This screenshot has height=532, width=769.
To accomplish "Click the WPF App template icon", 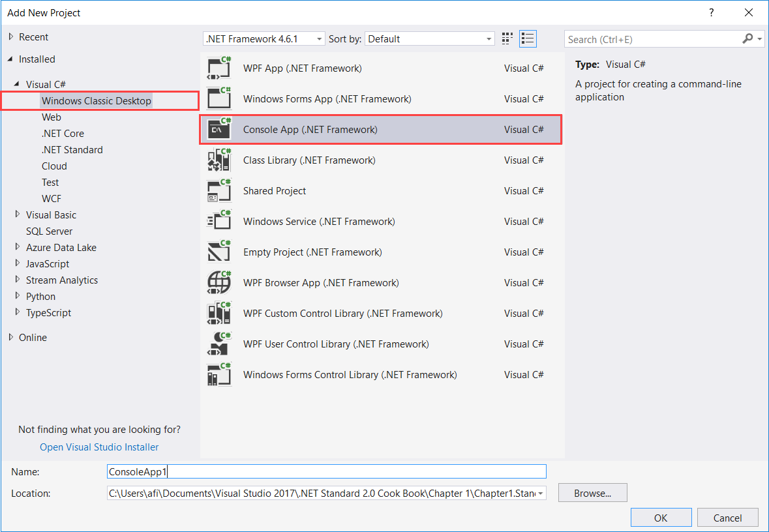I will point(219,68).
